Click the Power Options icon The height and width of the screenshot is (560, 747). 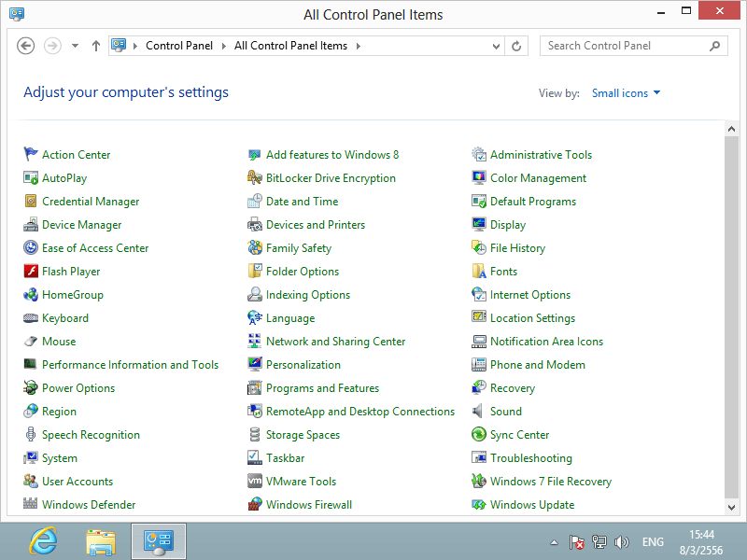pyautogui.click(x=31, y=387)
